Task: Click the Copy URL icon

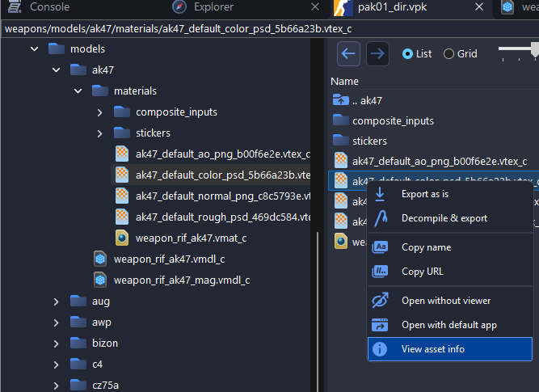Action: [x=380, y=272]
